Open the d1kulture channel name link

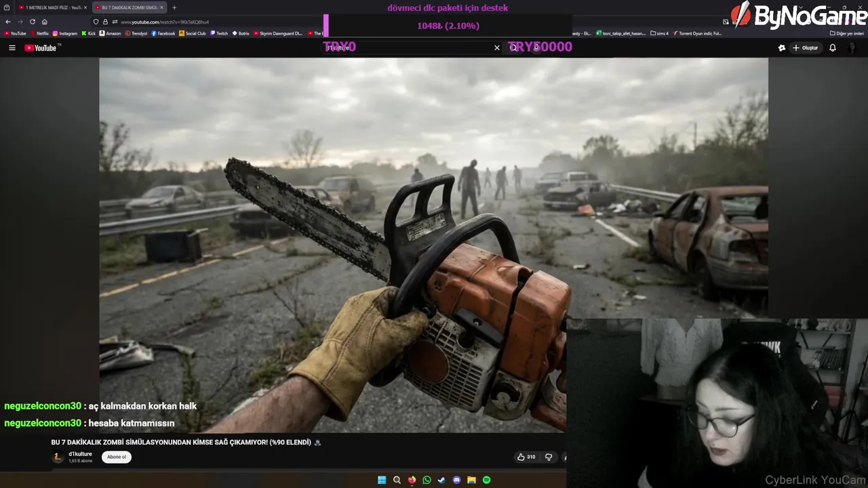(80, 454)
